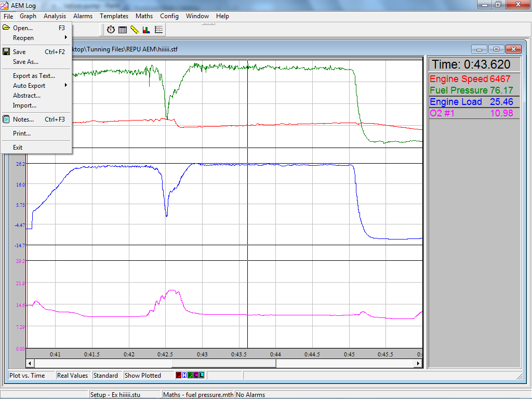Click the folder icon beside Open

(x=6, y=28)
